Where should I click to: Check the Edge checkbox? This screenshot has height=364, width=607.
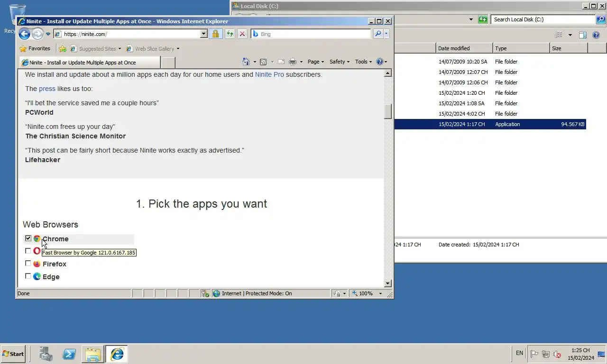tap(28, 276)
